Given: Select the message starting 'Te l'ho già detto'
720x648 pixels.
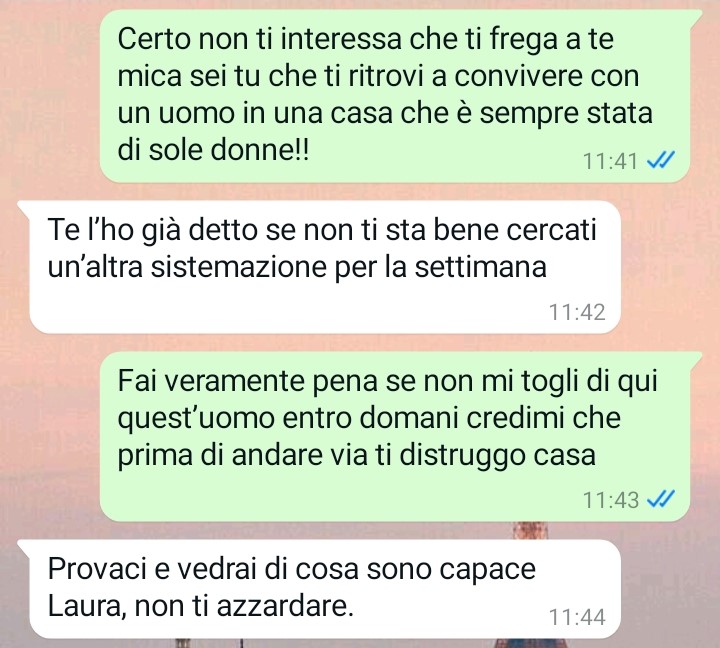Looking at the screenshot, I should (325, 267).
